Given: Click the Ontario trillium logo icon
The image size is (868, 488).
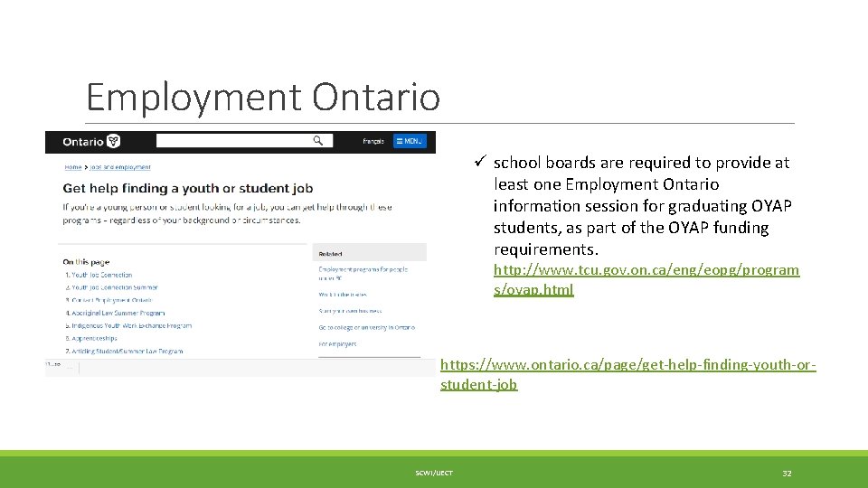Looking at the screenshot, I should [x=114, y=141].
